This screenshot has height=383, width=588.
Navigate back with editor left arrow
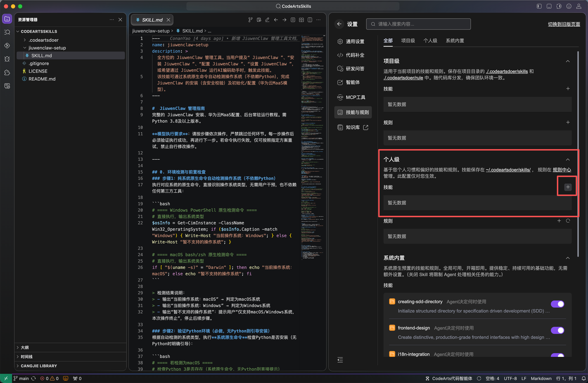[276, 20]
